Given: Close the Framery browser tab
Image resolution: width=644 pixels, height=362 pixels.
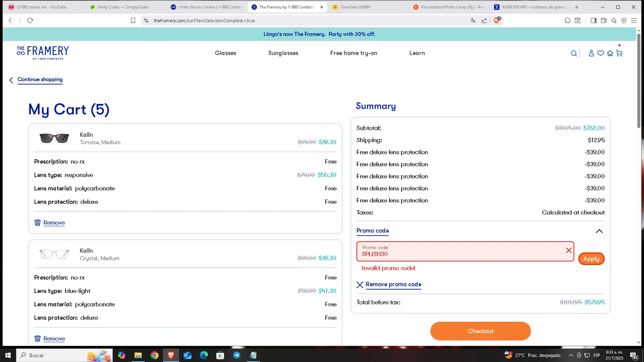Looking at the screenshot, I should (x=322, y=7).
